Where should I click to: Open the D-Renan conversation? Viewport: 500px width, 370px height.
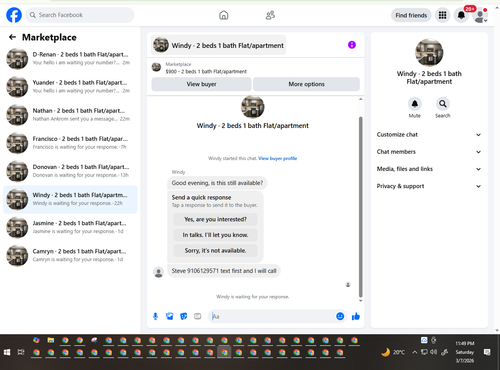point(70,59)
